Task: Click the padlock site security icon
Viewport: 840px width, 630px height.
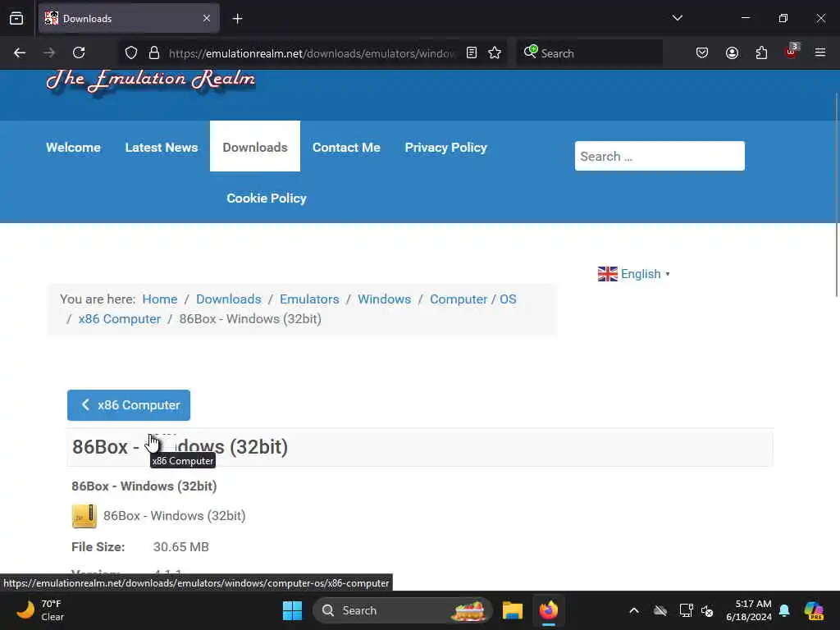Action: tap(154, 53)
